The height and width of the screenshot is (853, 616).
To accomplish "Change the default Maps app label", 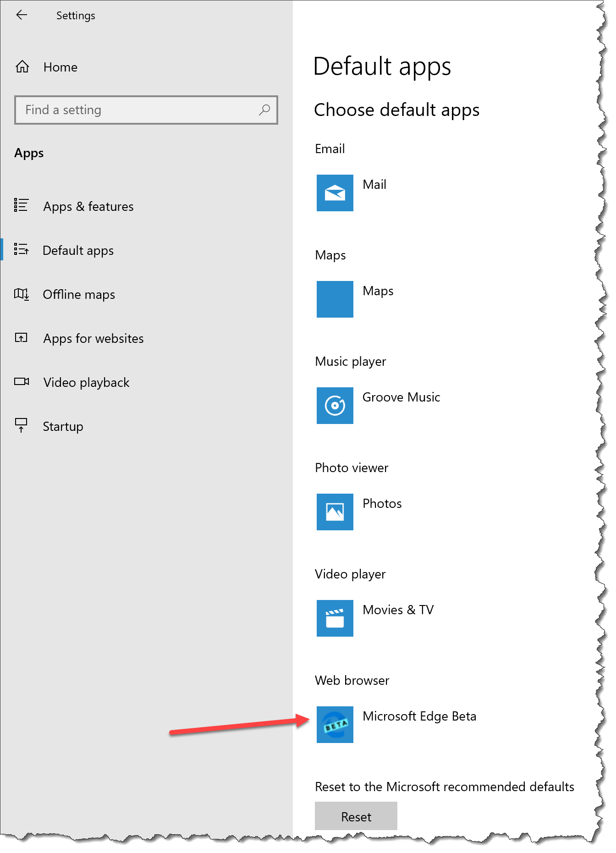I will tap(378, 291).
